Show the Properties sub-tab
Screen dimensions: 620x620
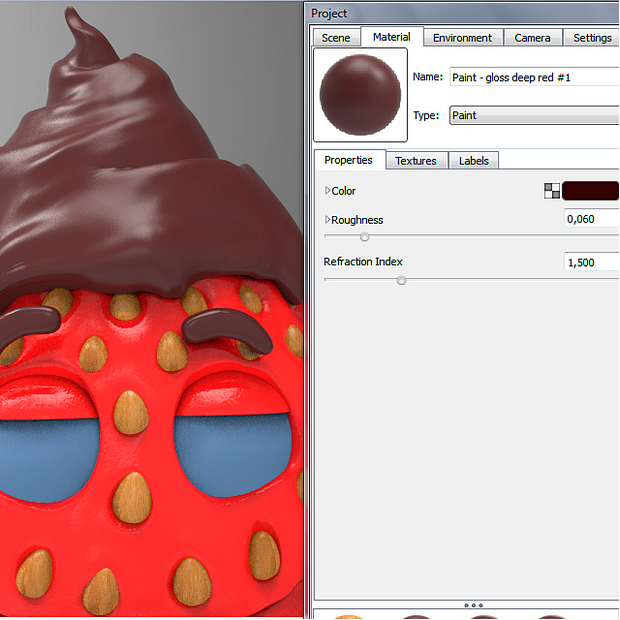349,160
